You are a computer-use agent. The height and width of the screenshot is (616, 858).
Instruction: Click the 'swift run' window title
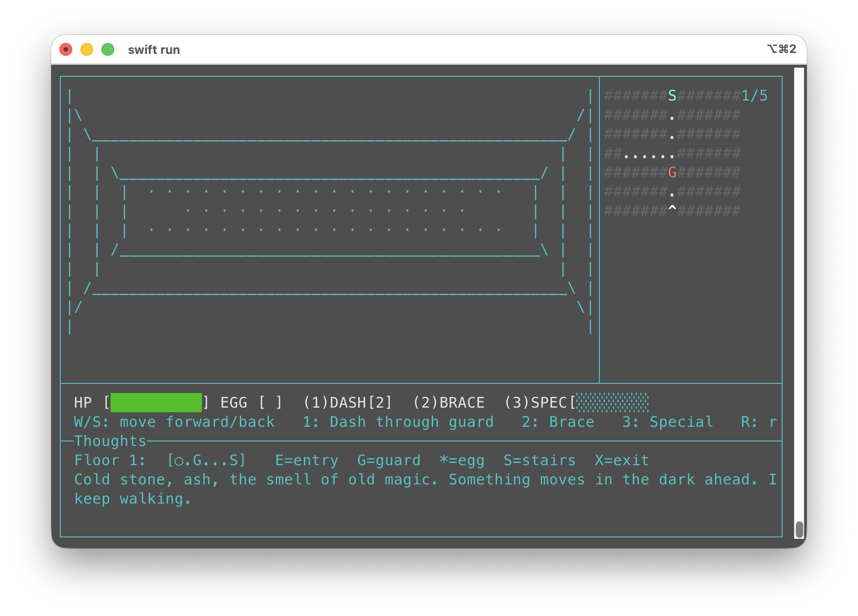tap(154, 50)
